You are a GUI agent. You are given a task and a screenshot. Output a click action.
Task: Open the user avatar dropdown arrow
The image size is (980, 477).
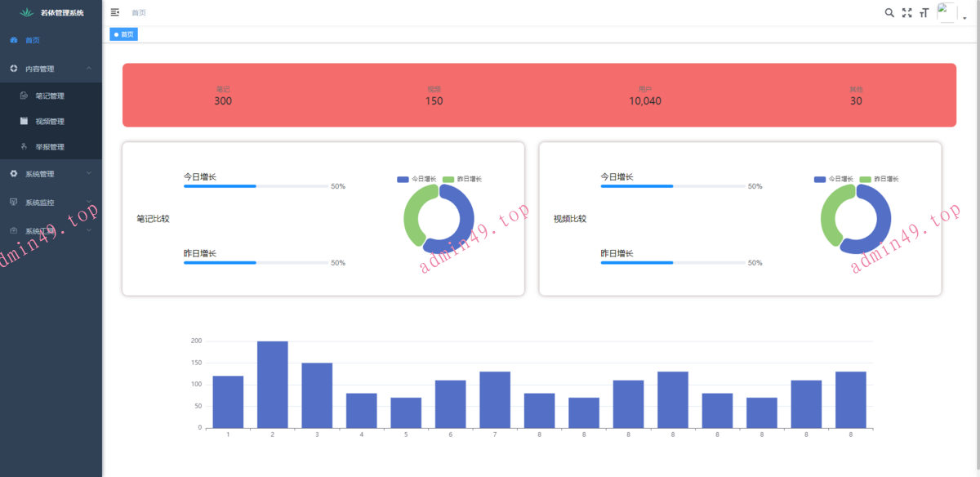(x=964, y=18)
